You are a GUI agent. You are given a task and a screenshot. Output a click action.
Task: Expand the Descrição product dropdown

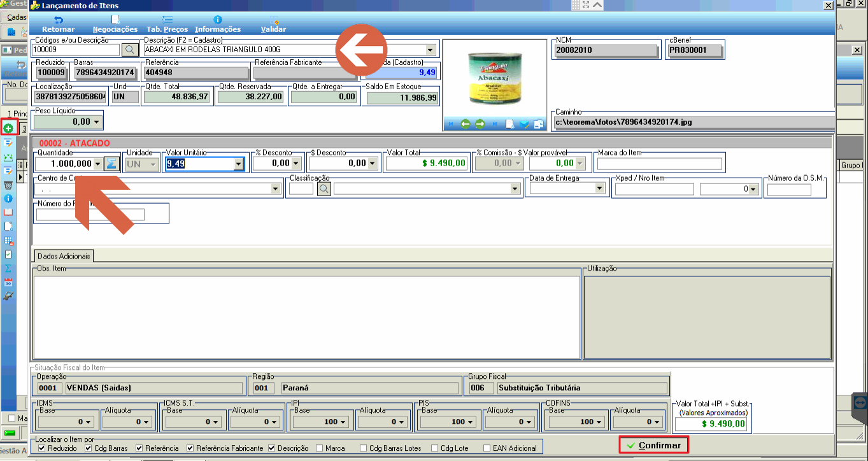coord(430,50)
